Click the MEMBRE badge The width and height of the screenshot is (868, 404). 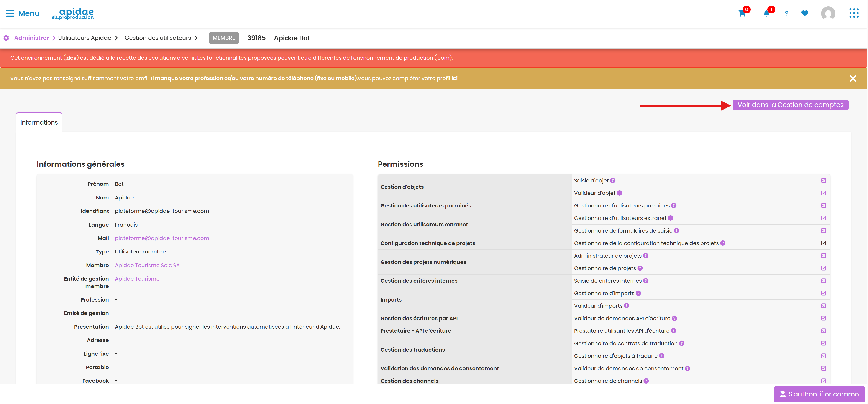pyautogui.click(x=224, y=38)
